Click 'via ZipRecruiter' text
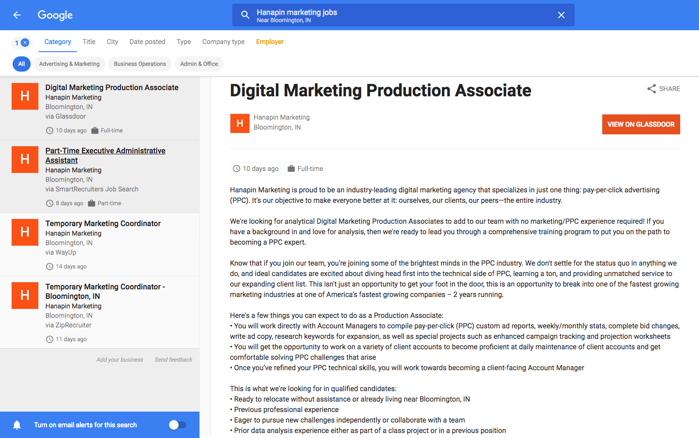Image resolution: width=699 pixels, height=438 pixels. [68, 325]
